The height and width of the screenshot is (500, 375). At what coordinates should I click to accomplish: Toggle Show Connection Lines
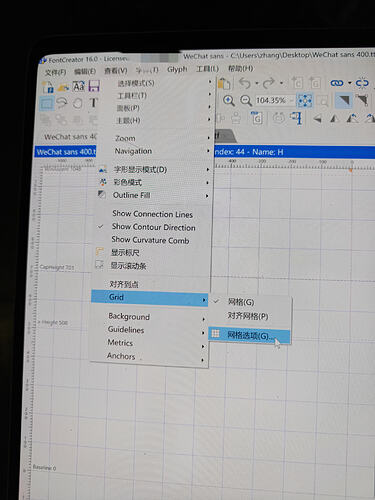tap(153, 214)
